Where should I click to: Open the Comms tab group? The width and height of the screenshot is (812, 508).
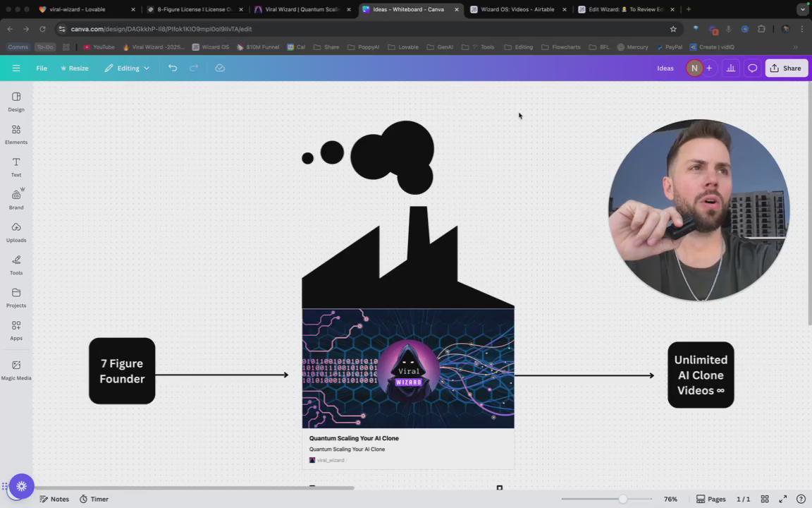[18, 47]
